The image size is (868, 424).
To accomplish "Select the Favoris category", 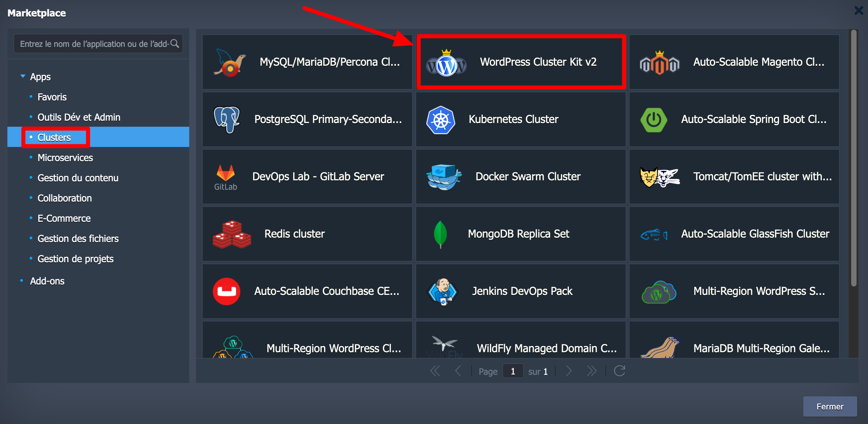I will pos(52,97).
